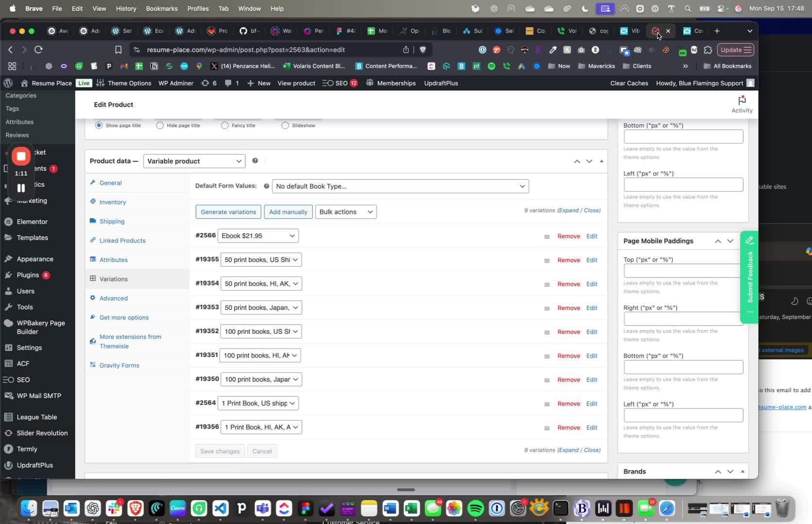812x524 pixels.
Task: Click View product in the admin bar
Action: point(296,83)
